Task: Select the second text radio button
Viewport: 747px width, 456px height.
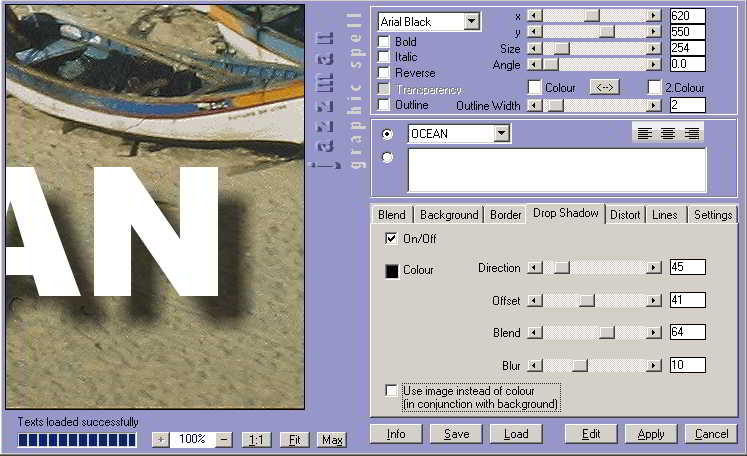Action: point(387,157)
